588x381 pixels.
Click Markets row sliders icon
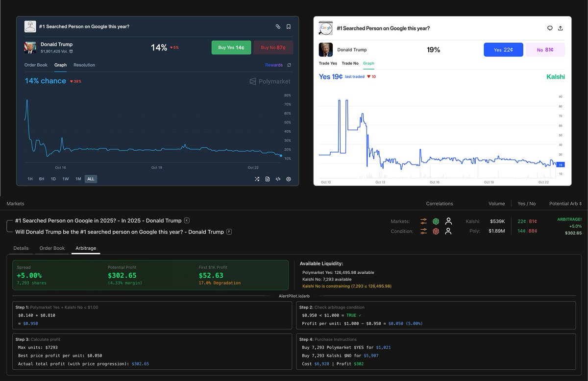click(423, 221)
